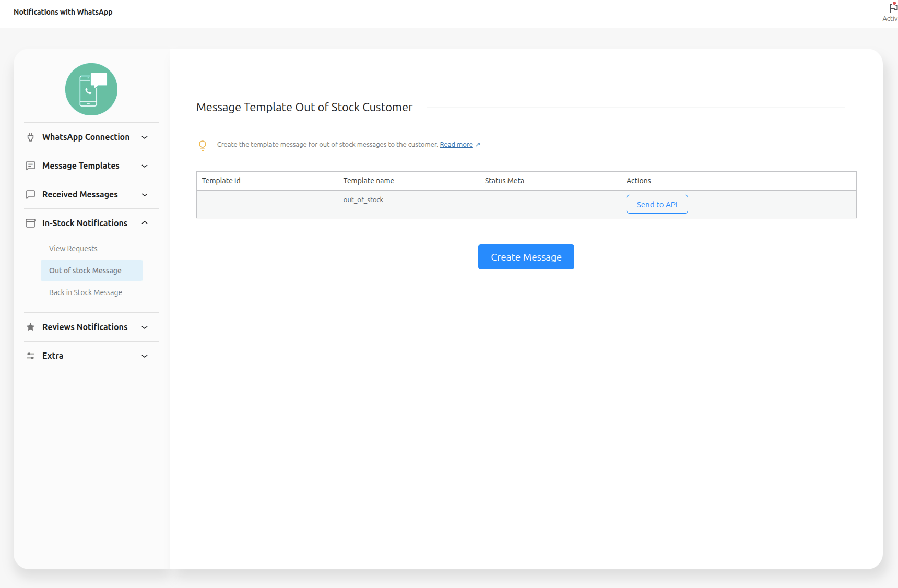The height and width of the screenshot is (588, 898).
Task: Click the Message Templates note icon
Action: point(31,166)
